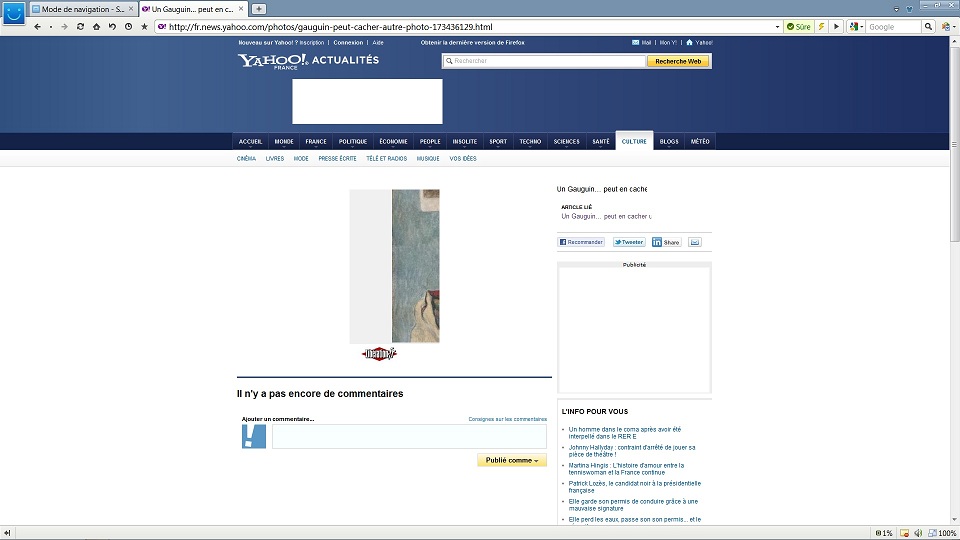960x540 pixels.
Task: Click the Gauguin painting photo
Action: [416, 266]
